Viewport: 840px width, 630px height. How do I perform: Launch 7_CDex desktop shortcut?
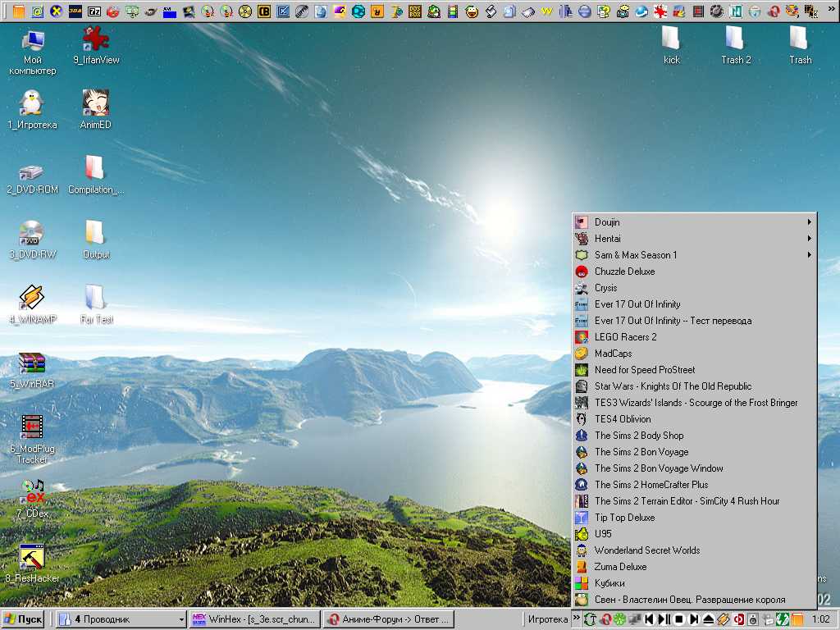pos(32,499)
